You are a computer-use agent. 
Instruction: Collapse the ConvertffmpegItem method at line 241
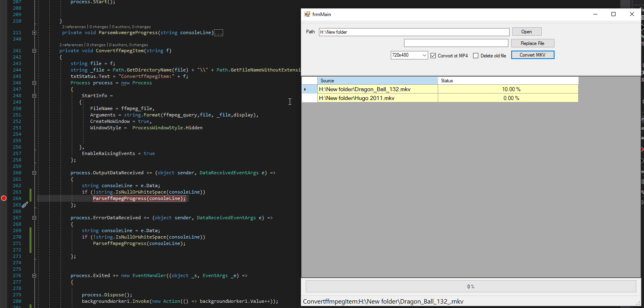pos(34,51)
